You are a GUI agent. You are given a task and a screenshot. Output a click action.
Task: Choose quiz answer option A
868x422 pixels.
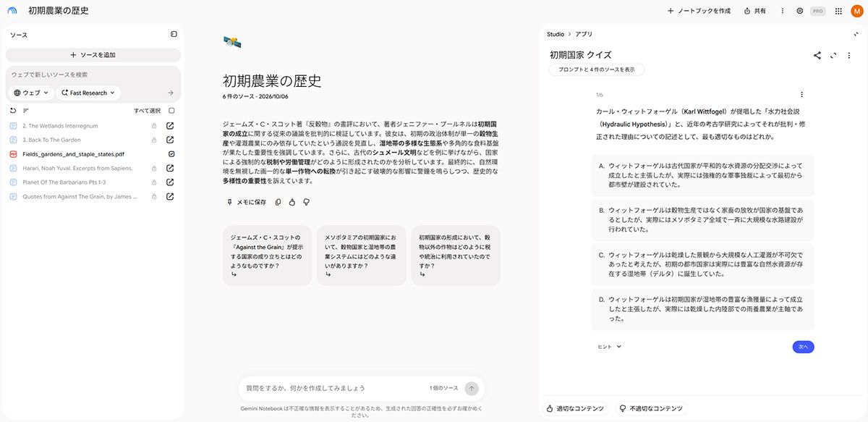(x=703, y=175)
